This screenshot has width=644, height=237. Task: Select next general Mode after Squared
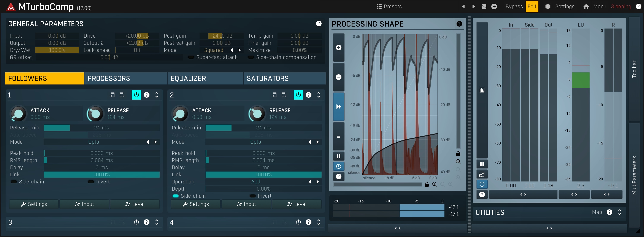coord(240,50)
